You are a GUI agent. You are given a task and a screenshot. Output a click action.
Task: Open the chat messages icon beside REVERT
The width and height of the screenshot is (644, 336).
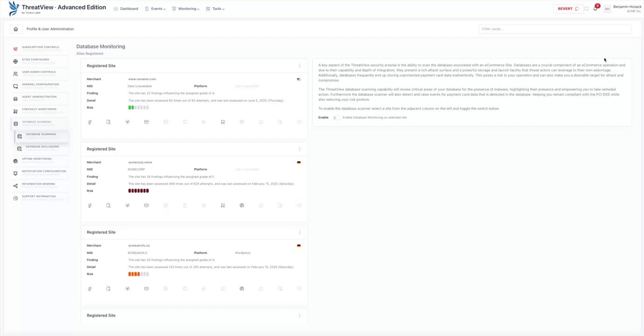(587, 9)
